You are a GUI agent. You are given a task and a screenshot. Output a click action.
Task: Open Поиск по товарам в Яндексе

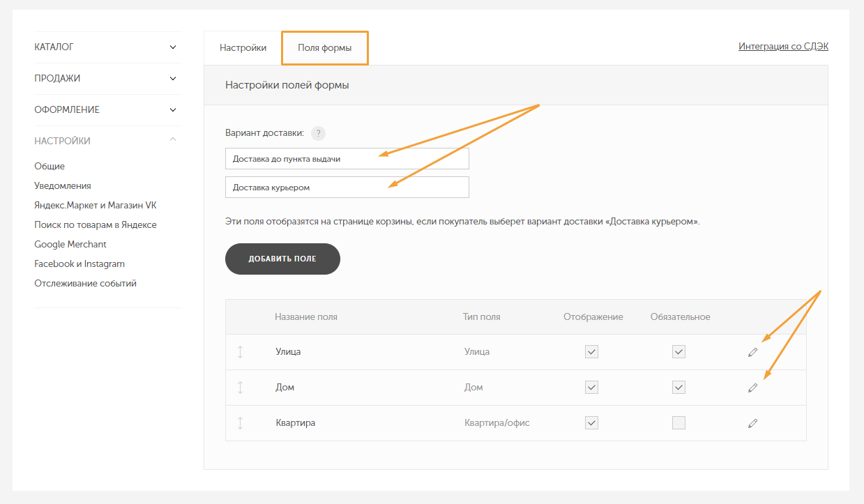[96, 225]
